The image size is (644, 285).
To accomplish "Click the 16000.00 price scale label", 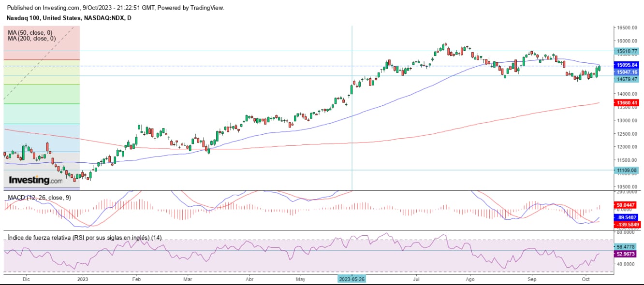I will (626, 42).
